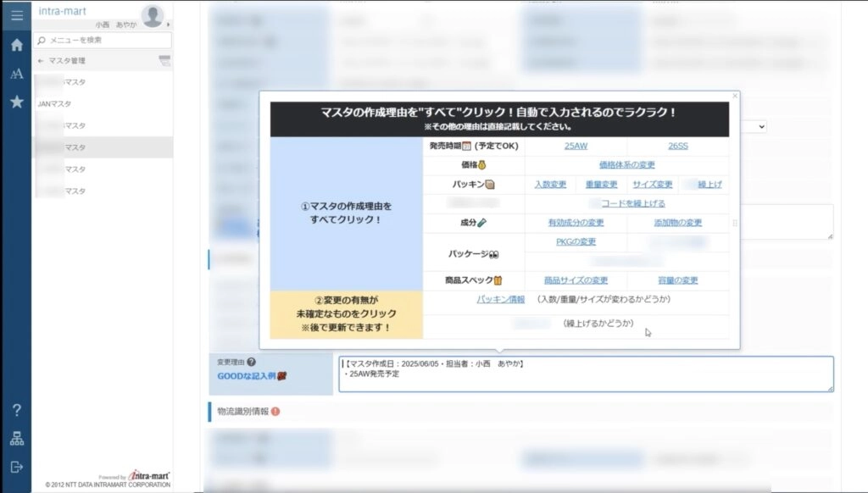Click the 25AW link
The height and width of the screenshot is (493, 868).
(576, 146)
